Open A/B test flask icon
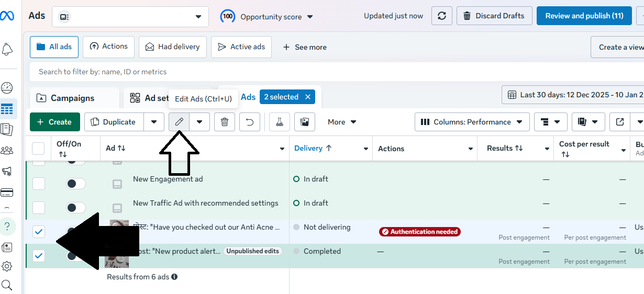The width and height of the screenshot is (644, 294). pyautogui.click(x=280, y=122)
